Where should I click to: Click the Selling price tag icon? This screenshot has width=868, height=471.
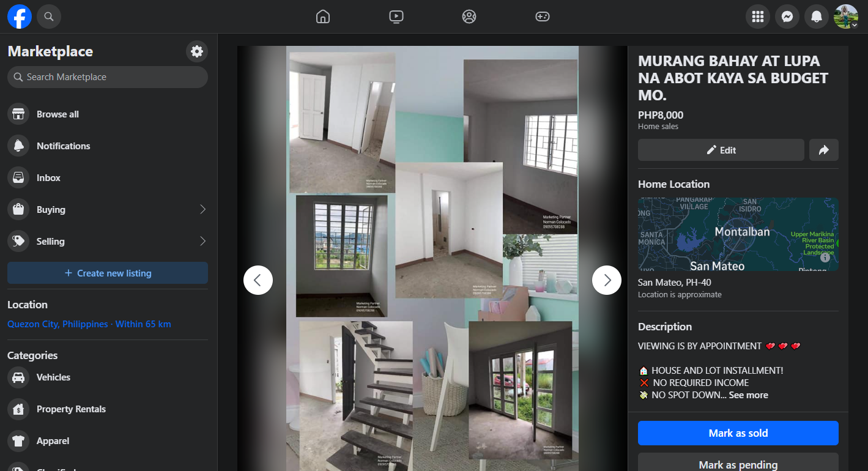[x=18, y=242]
